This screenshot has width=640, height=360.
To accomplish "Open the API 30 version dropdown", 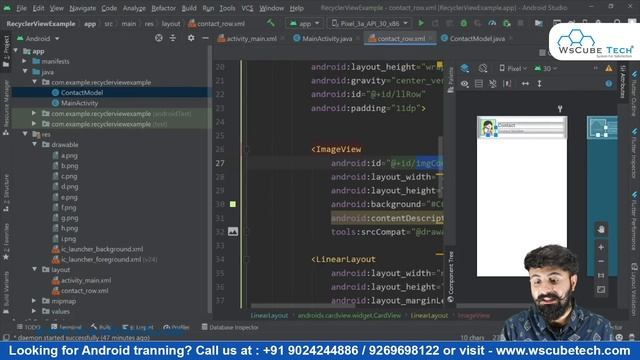I will coord(546,68).
